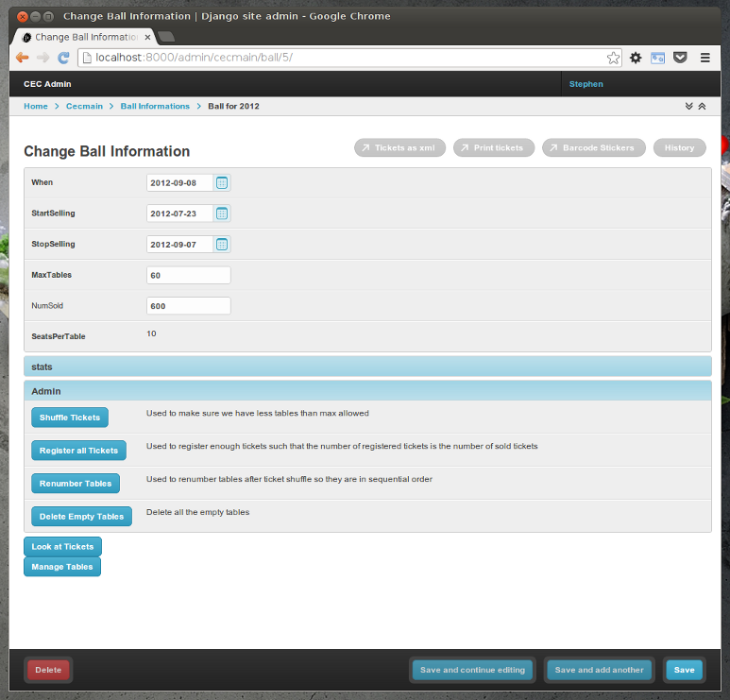730x700 pixels.
Task: Click Delete Empty Tables button
Action: [x=81, y=517]
